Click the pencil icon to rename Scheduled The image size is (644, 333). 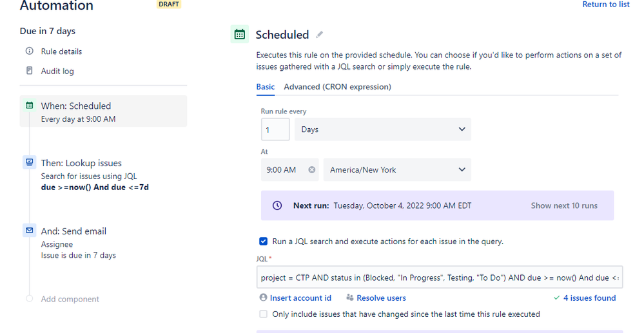click(319, 35)
